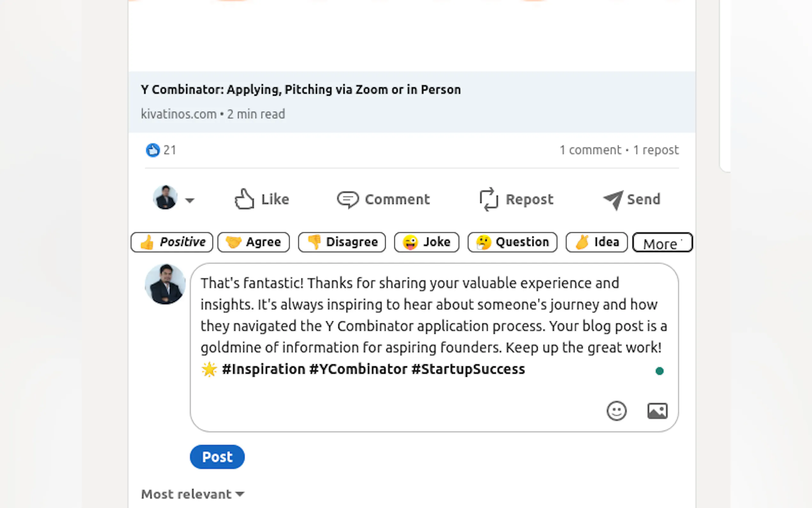Open the Y Combinator article link
This screenshot has width=812, height=508.
301,90
